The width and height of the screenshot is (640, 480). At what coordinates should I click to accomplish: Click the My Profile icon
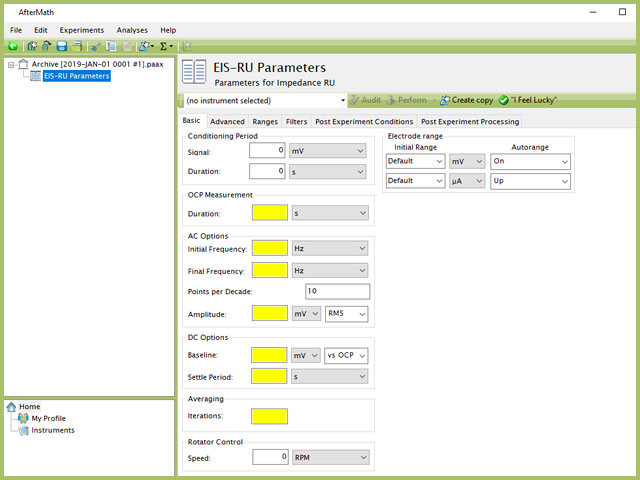(23, 418)
